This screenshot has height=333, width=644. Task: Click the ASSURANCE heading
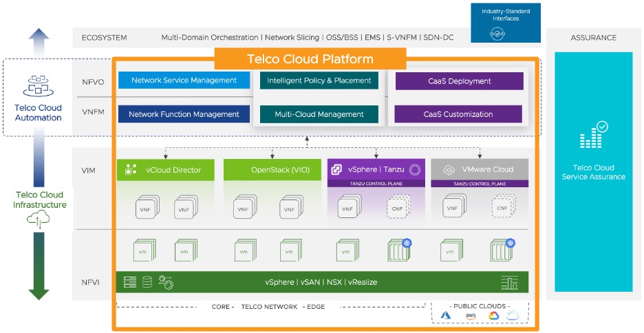[x=594, y=37]
